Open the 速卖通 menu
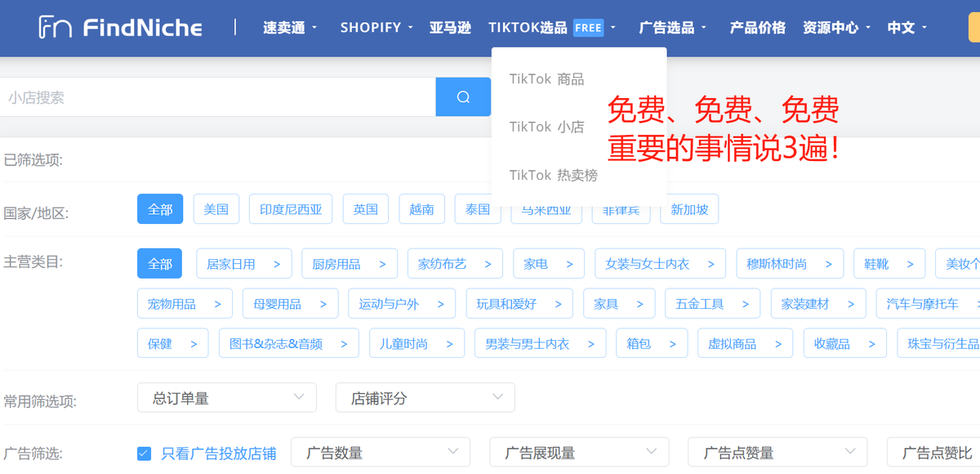 click(290, 28)
